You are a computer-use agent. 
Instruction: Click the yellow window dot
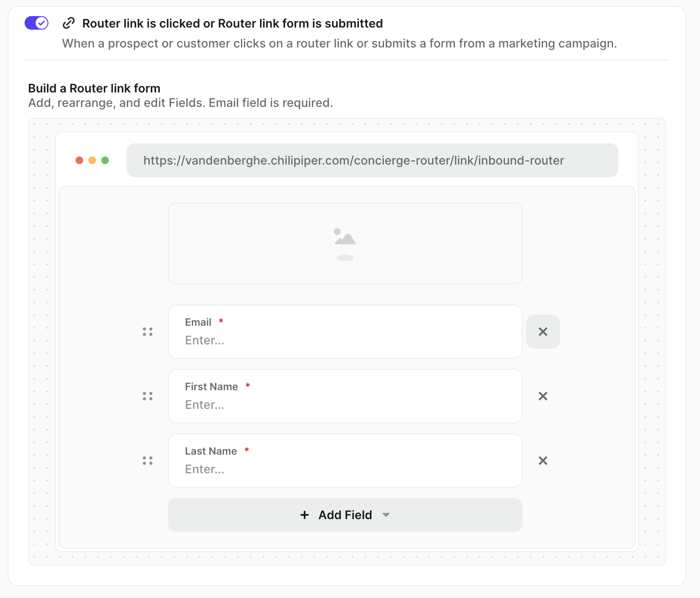(92, 160)
